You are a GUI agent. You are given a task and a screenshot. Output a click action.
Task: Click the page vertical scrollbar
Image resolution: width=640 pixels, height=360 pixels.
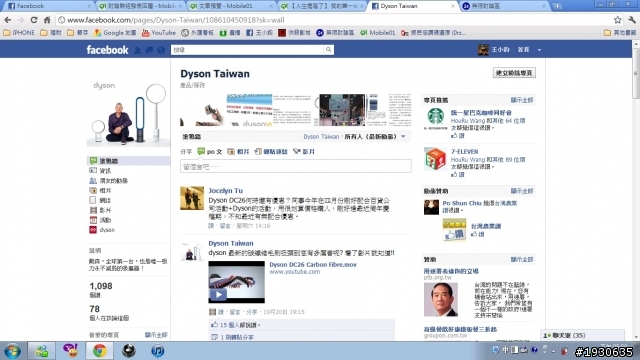point(636,73)
